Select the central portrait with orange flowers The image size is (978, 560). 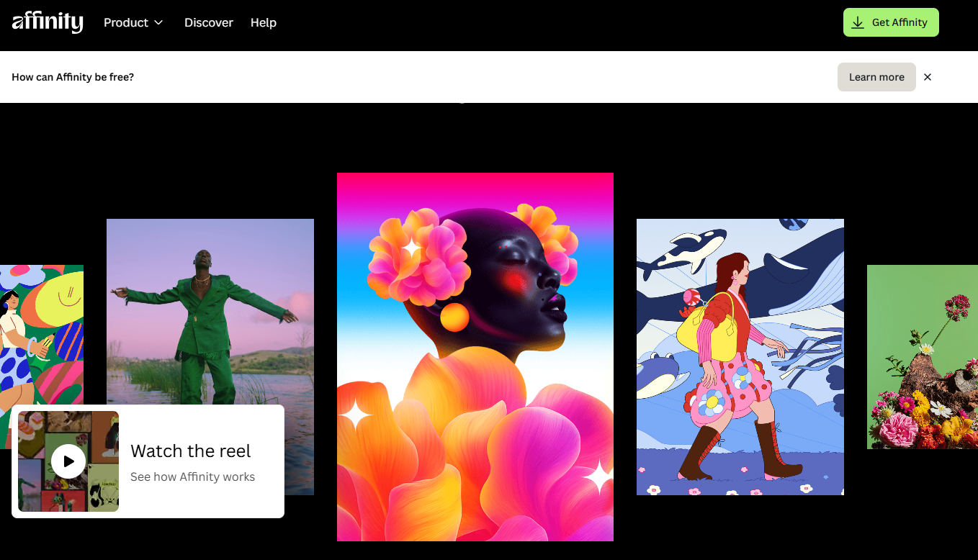pyautogui.click(x=475, y=356)
